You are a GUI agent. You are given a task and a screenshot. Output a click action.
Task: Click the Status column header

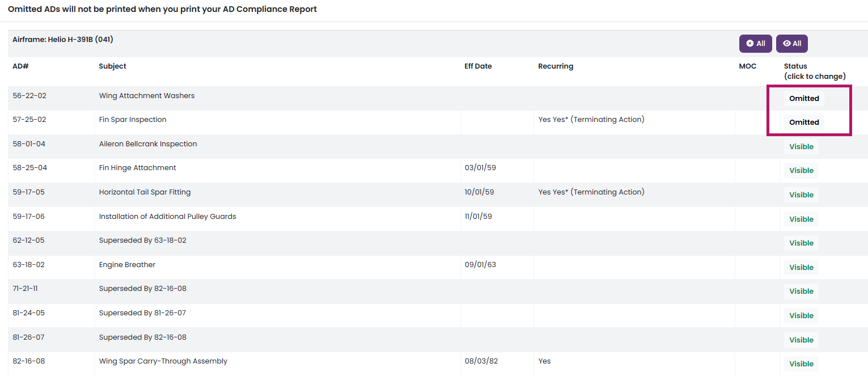point(815,71)
